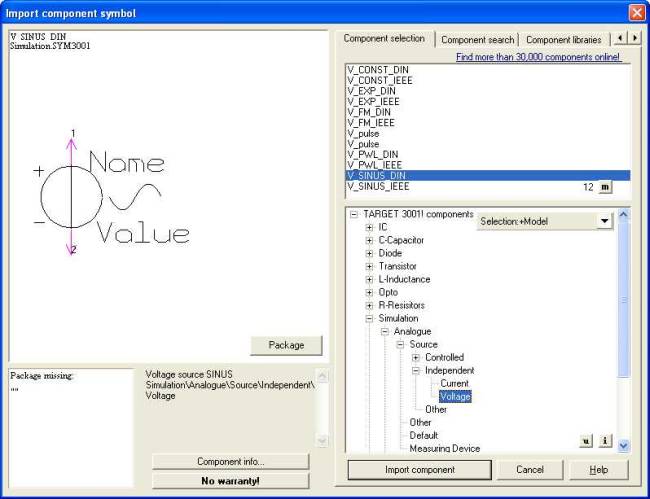Click the Import component button

click(420, 470)
